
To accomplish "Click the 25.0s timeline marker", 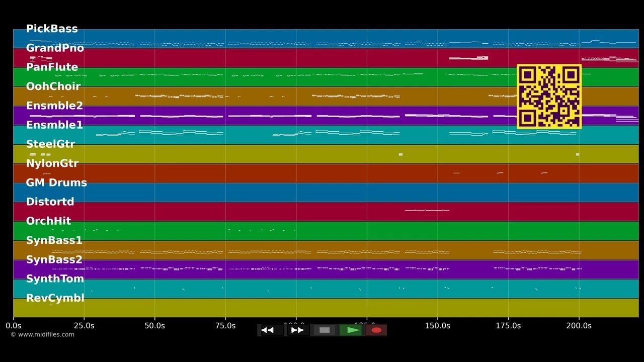I will coord(84,326).
